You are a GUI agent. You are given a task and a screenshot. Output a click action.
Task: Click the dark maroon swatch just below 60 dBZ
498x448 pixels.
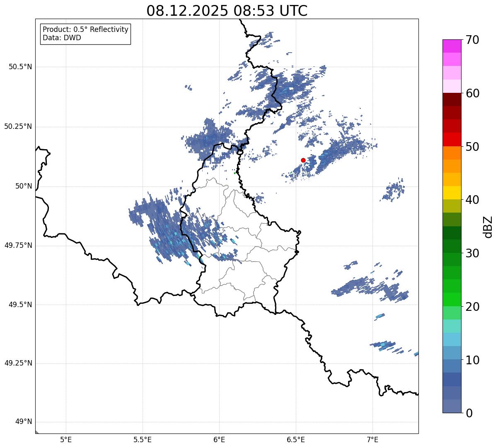click(x=452, y=99)
